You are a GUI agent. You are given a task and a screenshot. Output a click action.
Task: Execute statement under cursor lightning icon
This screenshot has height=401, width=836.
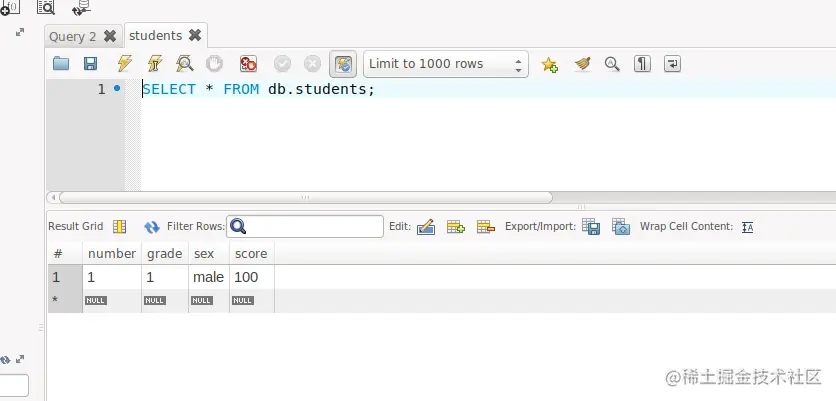click(x=155, y=64)
